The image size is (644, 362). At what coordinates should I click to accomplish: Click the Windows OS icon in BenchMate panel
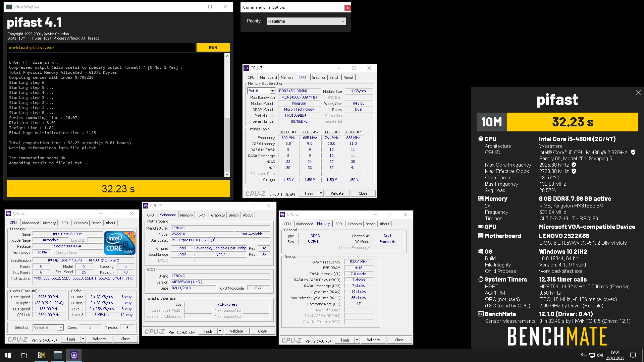pyautogui.click(x=481, y=251)
